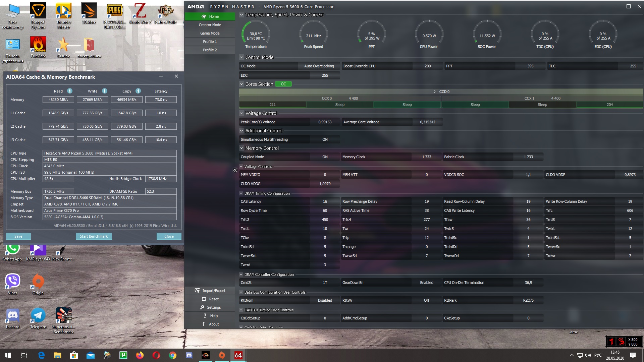Toggle Simultaneous Multithreading ON value
644x362 pixels.
click(x=325, y=139)
